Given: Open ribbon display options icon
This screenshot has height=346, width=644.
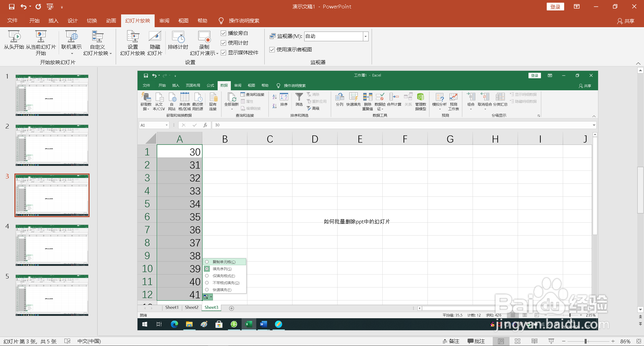Looking at the screenshot, I should point(577,7).
